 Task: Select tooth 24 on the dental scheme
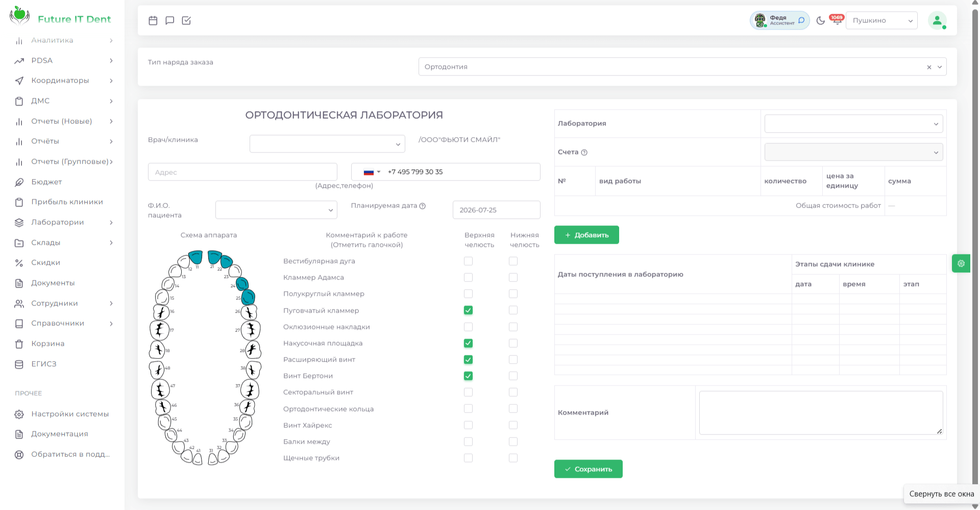coord(242,284)
